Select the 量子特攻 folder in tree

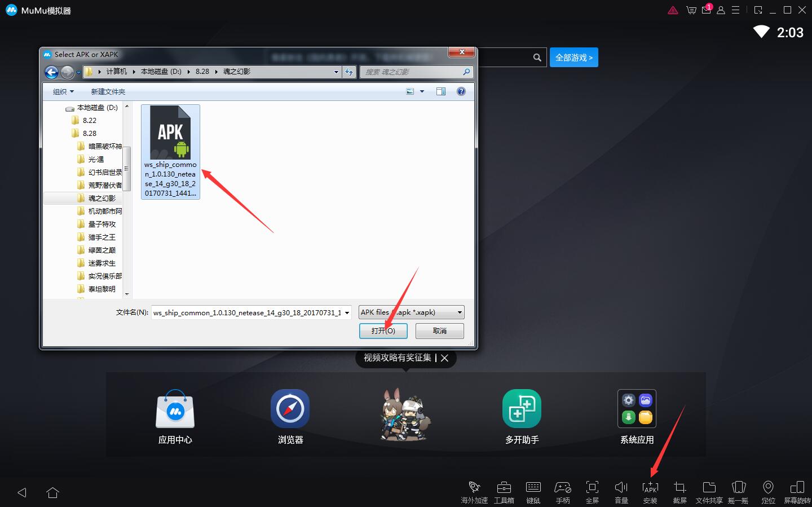tap(101, 224)
